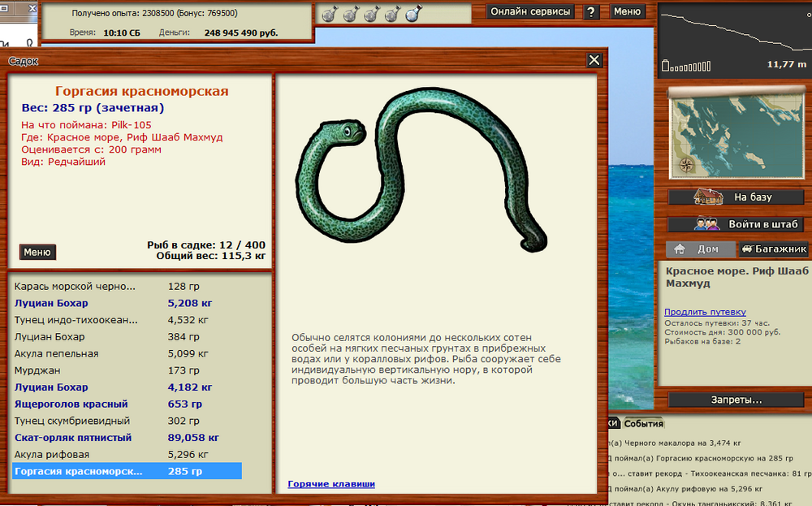Click the Меню button inside fish cage

tap(37, 252)
